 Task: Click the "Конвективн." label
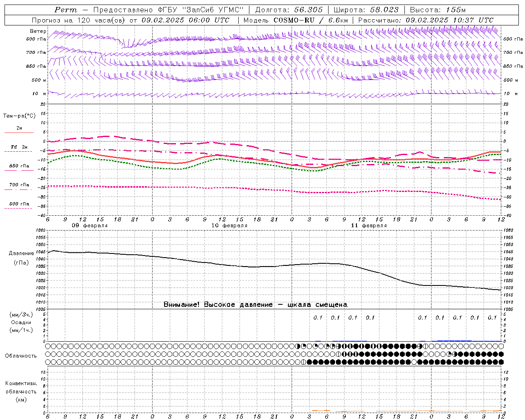[21, 383]
